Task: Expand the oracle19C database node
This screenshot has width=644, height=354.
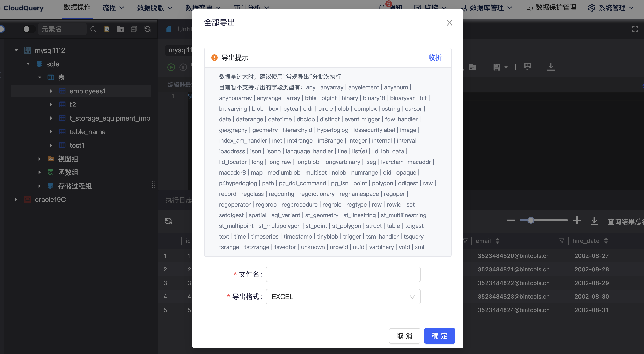Action: pyautogui.click(x=16, y=199)
